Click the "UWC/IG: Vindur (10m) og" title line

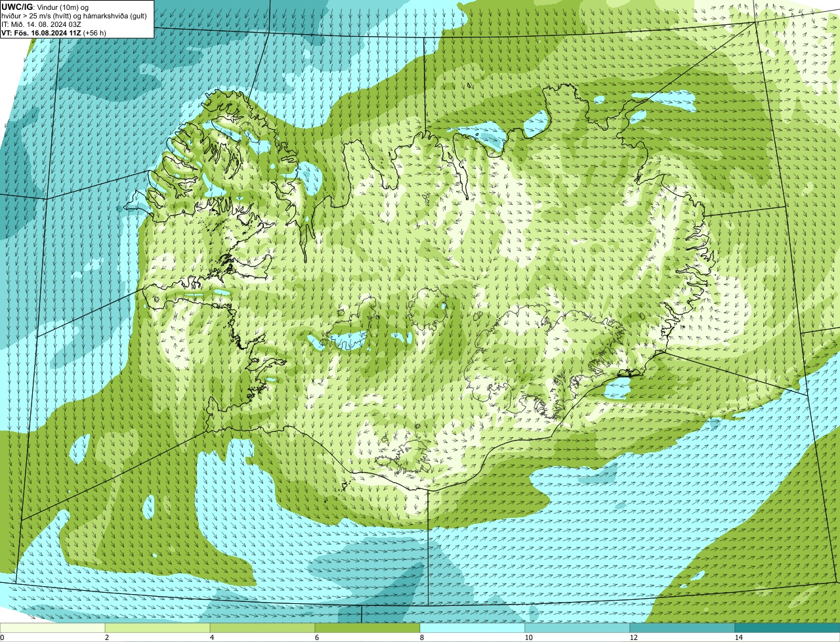coord(45,7)
